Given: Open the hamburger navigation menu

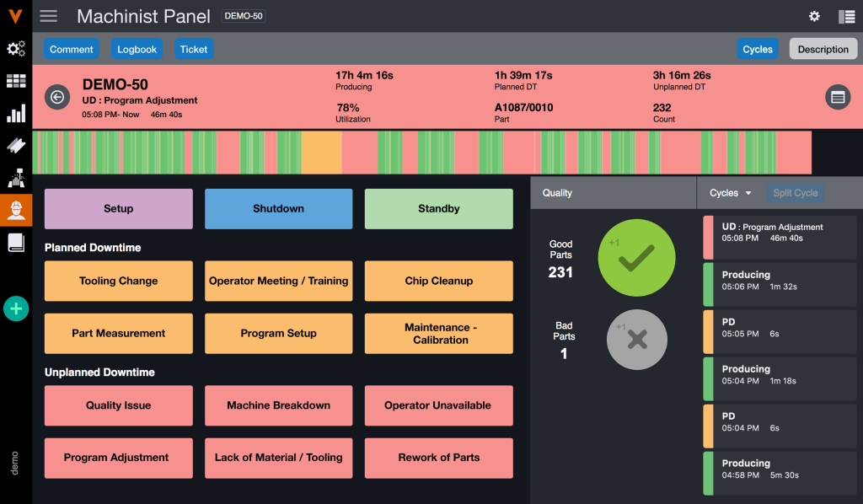Looking at the screenshot, I should pyautogui.click(x=49, y=16).
